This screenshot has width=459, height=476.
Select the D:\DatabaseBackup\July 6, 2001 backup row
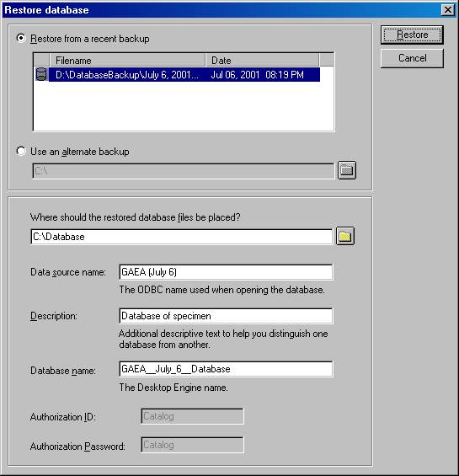[184, 75]
